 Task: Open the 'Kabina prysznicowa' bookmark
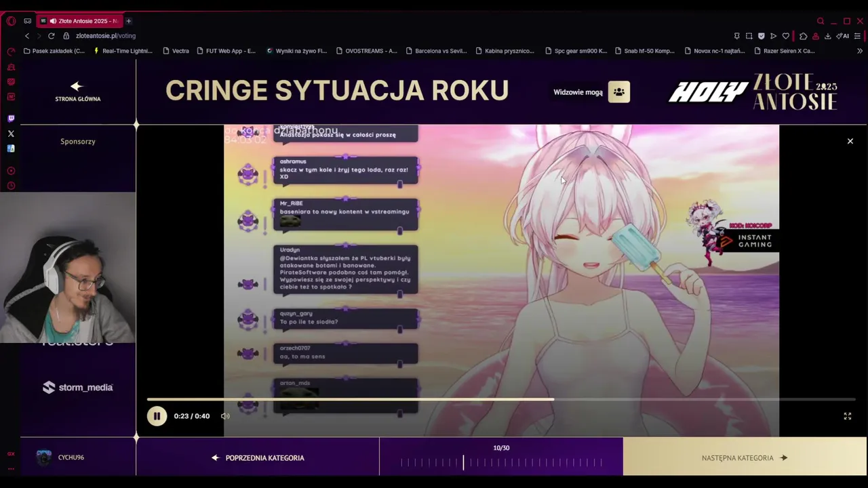click(x=505, y=51)
